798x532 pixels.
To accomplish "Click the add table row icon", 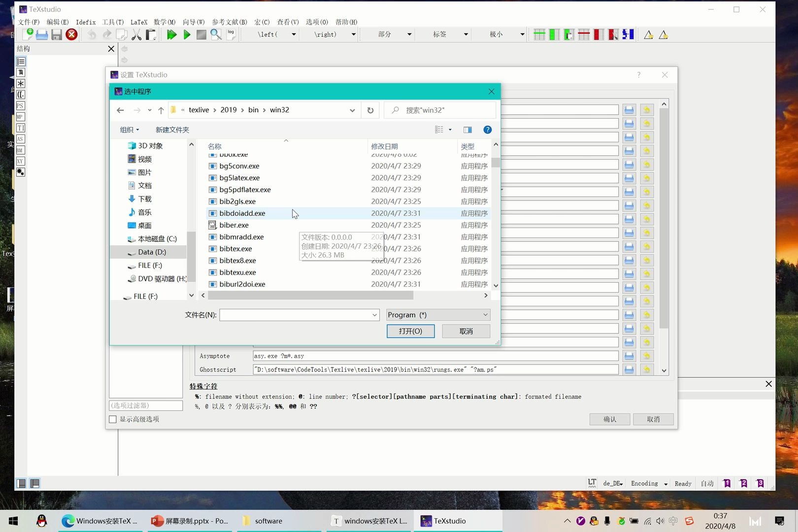I will [x=539, y=34].
